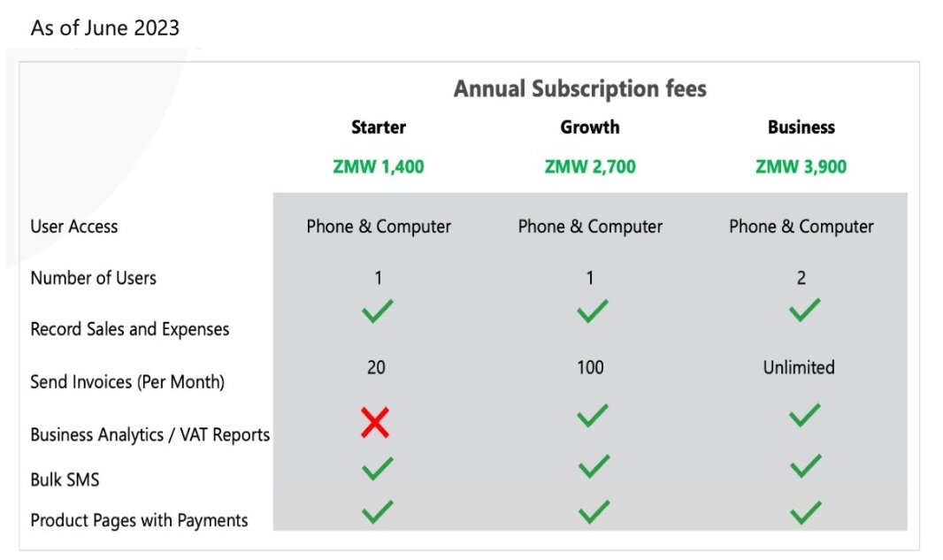
Task: Click Business plan's Record Sales checkmark
Action: (805, 310)
